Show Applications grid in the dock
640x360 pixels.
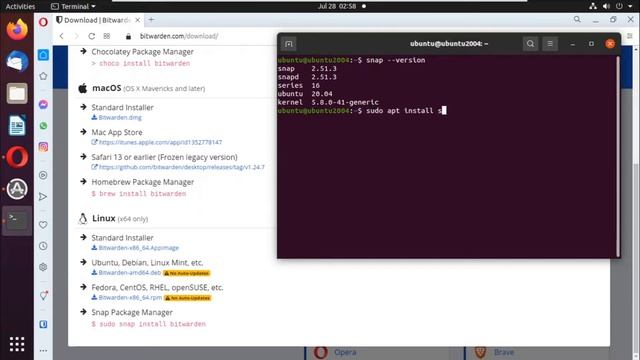pyautogui.click(x=17, y=344)
